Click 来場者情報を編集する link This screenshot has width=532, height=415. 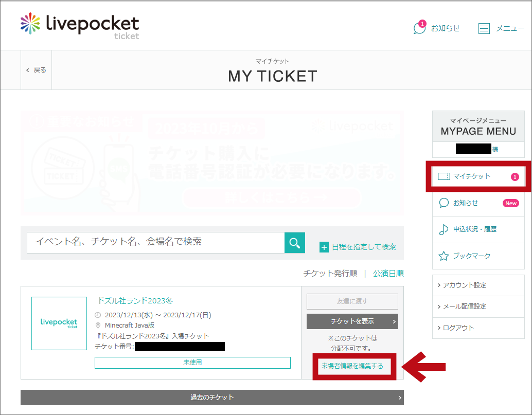pyautogui.click(x=352, y=366)
